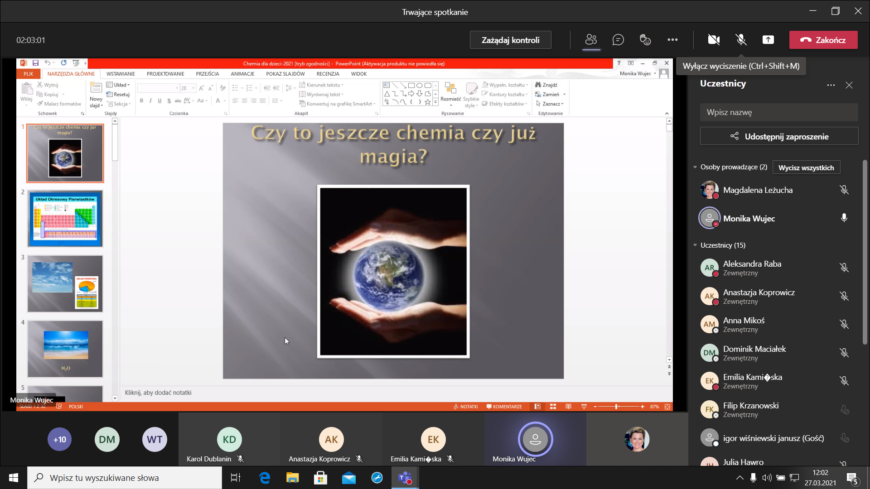Toggle Aleksandra Raba's muted microphone
This screenshot has height=489, width=870.
844,268
